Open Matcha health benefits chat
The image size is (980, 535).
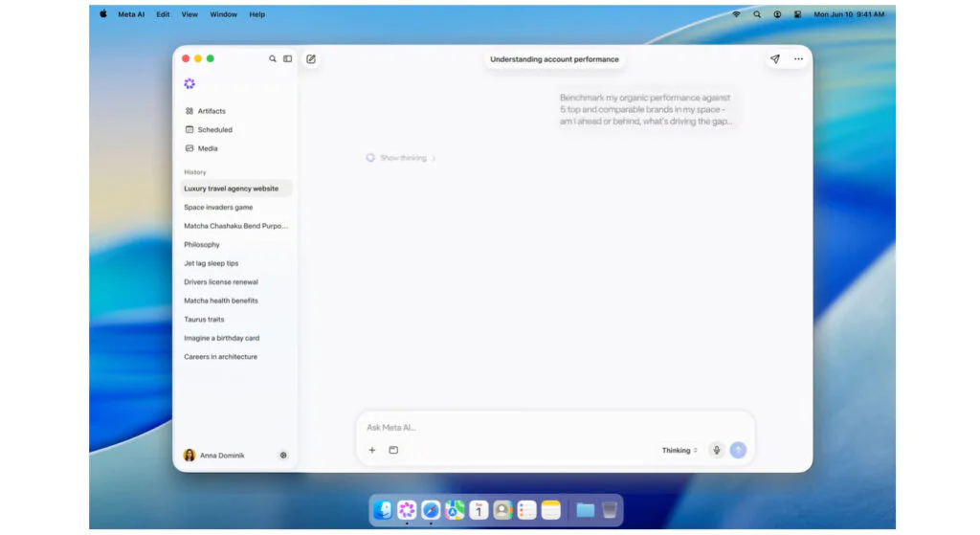(221, 301)
